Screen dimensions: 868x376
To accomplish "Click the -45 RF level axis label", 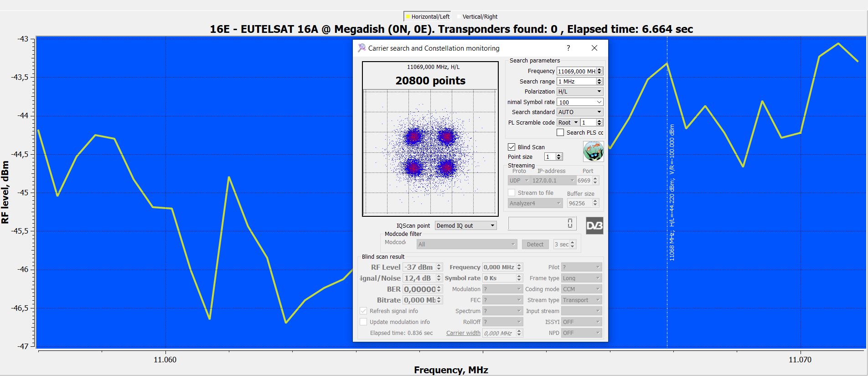I will click(x=22, y=193).
